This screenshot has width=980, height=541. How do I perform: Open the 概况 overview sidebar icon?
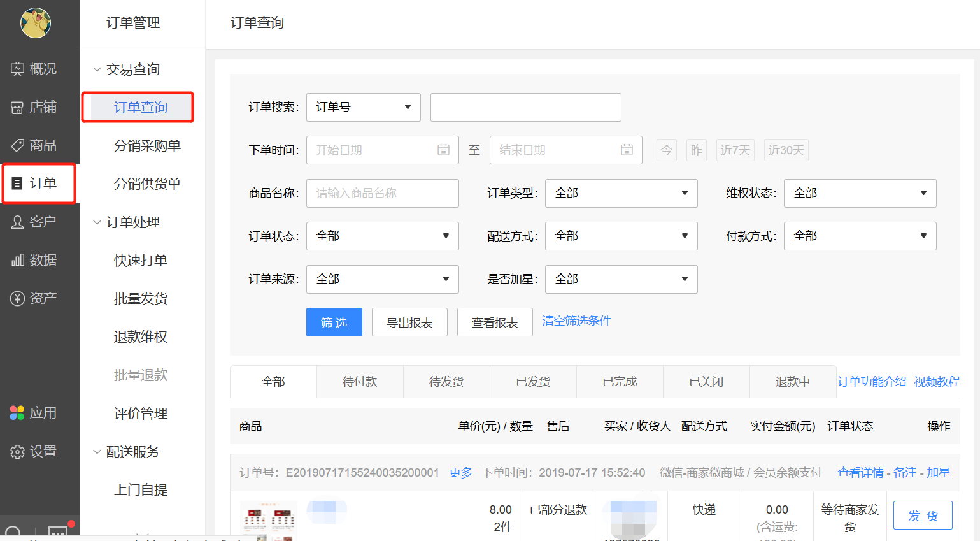click(x=17, y=69)
